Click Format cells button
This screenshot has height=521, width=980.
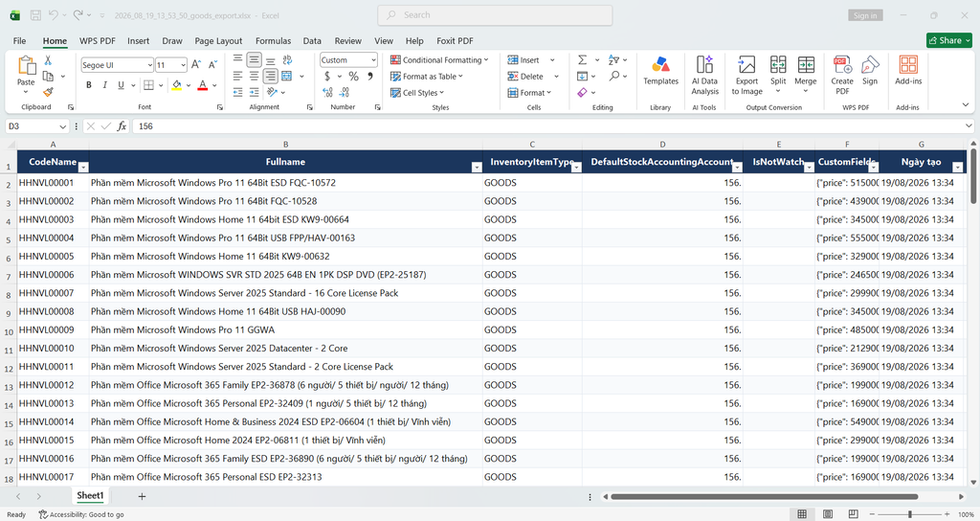[529, 93]
